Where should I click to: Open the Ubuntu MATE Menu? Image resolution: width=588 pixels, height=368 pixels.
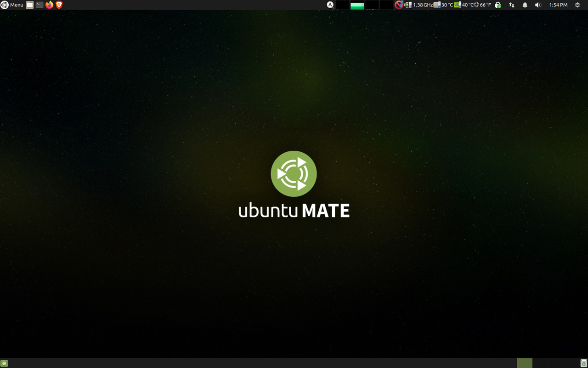[x=12, y=5]
